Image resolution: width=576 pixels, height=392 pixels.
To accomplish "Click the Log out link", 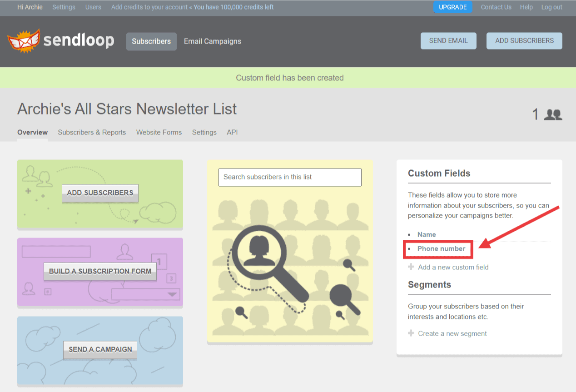I will (551, 7).
